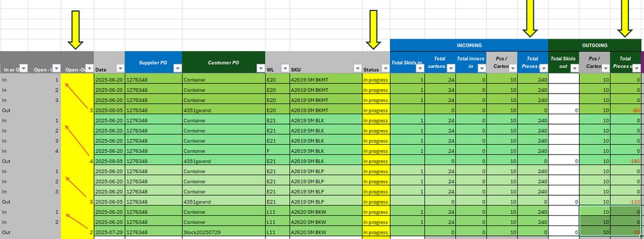The width and height of the screenshot is (644, 239).
Task: Select A2619 SM BLP SKU in the 2025-08-05 row
Action: click(x=326, y=202)
